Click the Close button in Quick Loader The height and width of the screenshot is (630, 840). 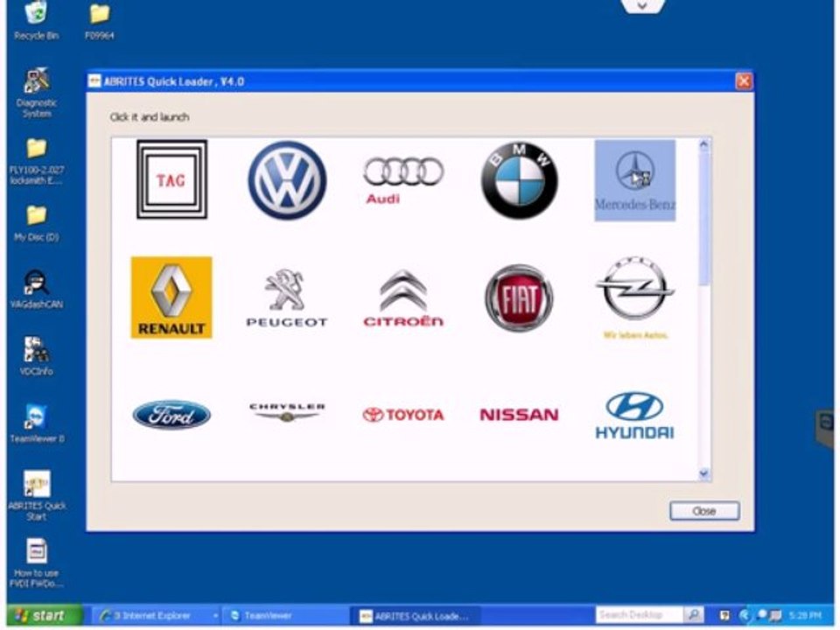704,511
